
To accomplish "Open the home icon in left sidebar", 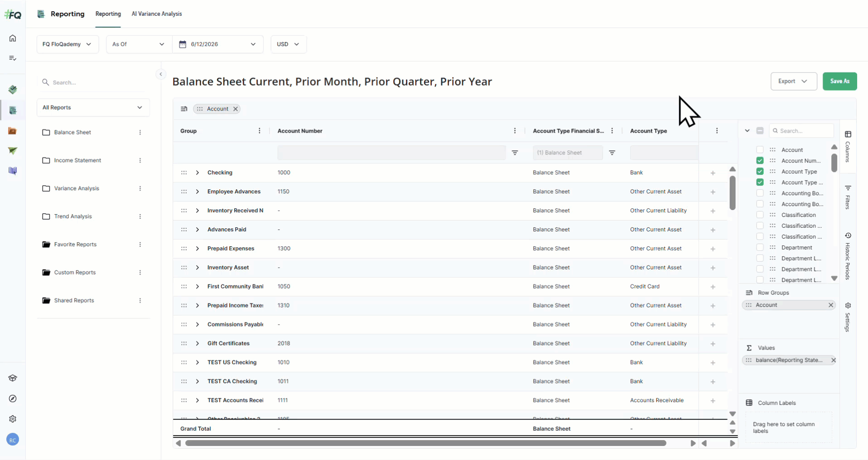I will pos(13,38).
